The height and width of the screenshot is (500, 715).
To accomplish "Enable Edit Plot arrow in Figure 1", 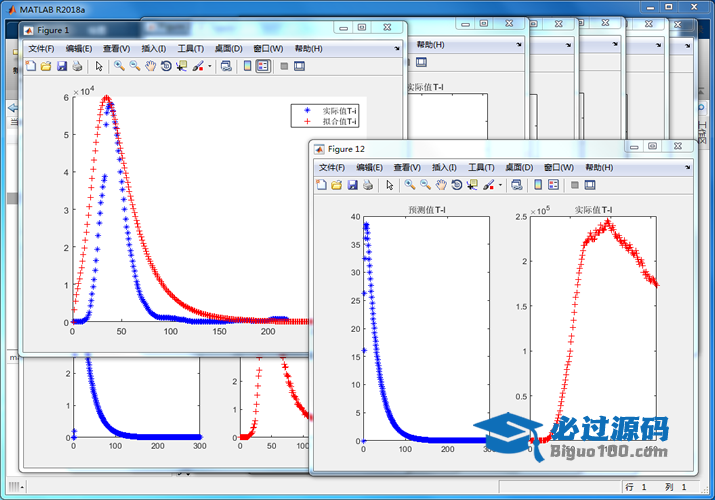I will click(x=99, y=66).
